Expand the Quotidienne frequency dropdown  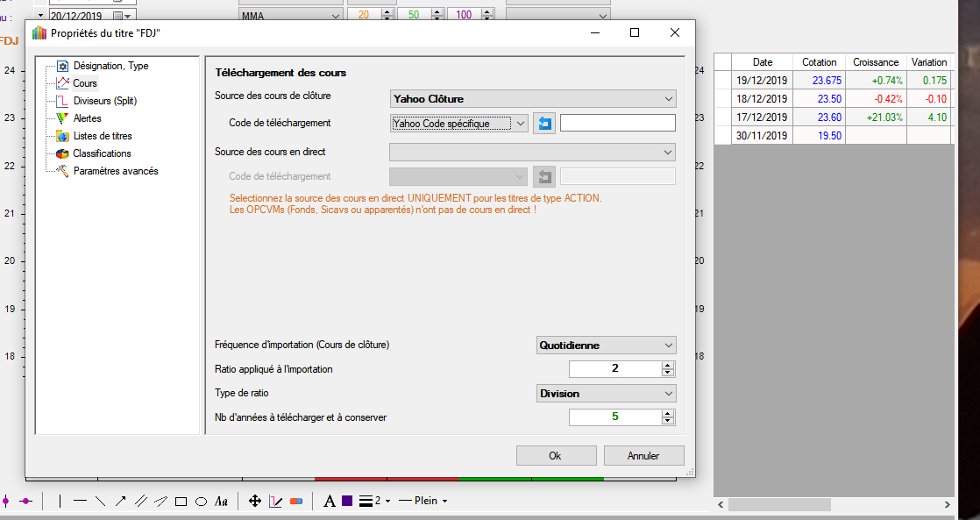click(606, 345)
